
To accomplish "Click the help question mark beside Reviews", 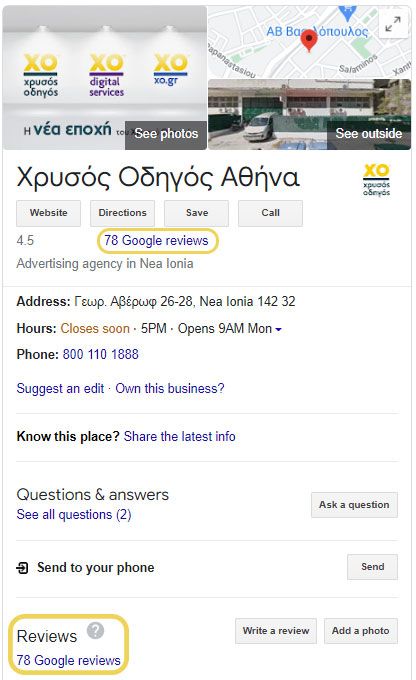I will [95, 630].
